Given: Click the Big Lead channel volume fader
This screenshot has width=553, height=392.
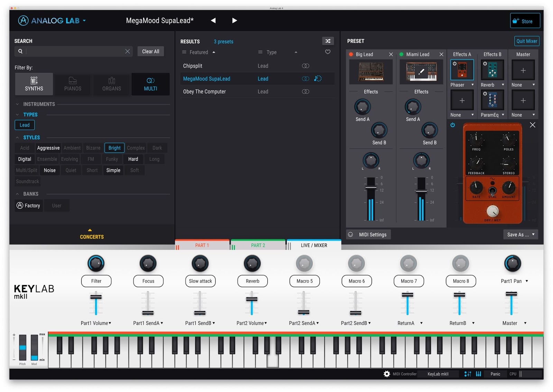Looking at the screenshot, I should 371,188.
